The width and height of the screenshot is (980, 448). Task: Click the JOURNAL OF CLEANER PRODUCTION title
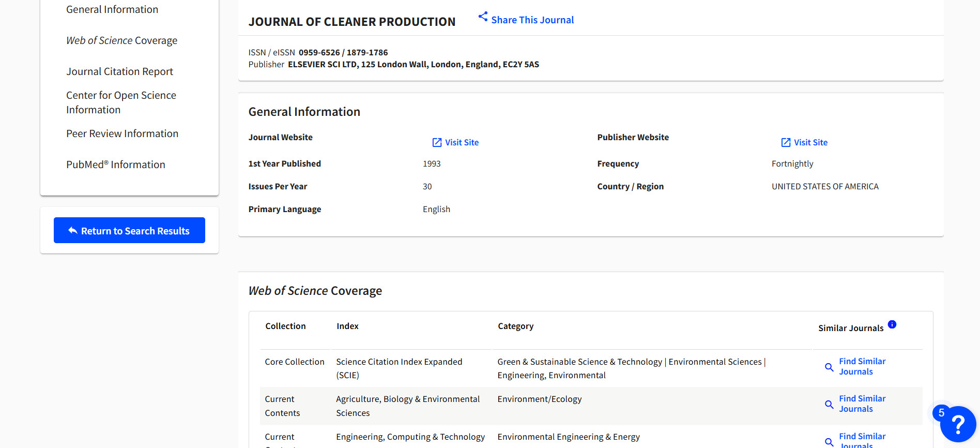pos(352,22)
